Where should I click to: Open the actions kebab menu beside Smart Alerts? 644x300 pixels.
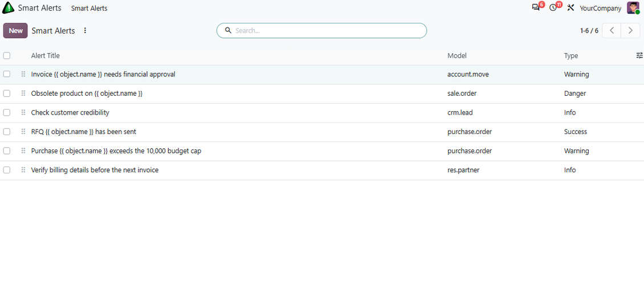[85, 30]
